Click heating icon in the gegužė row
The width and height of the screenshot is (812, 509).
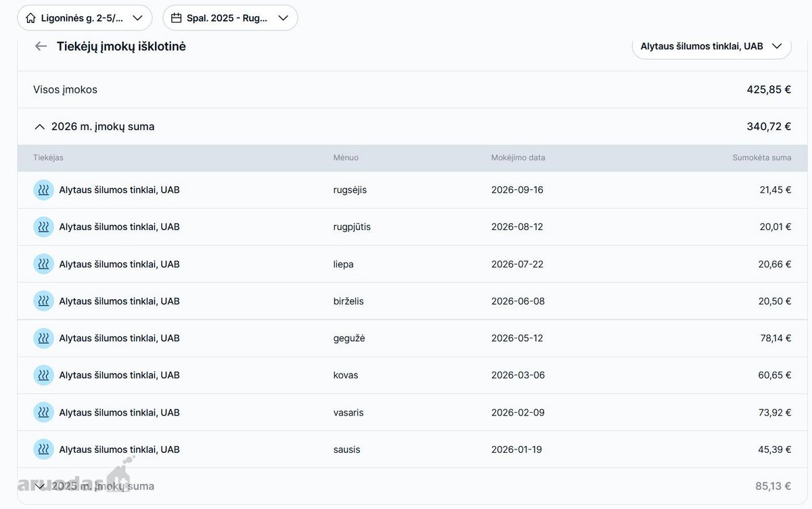[x=43, y=338]
